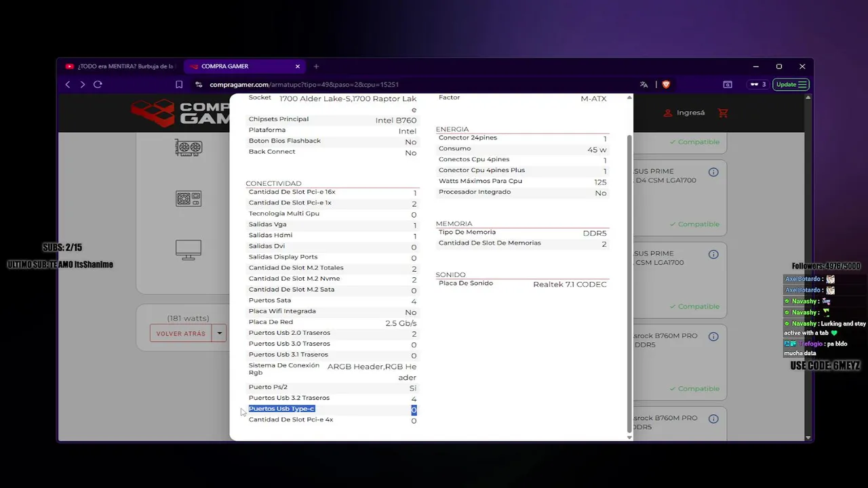Click the Placa De Red label
The height and width of the screenshot is (488, 868).
tap(271, 322)
